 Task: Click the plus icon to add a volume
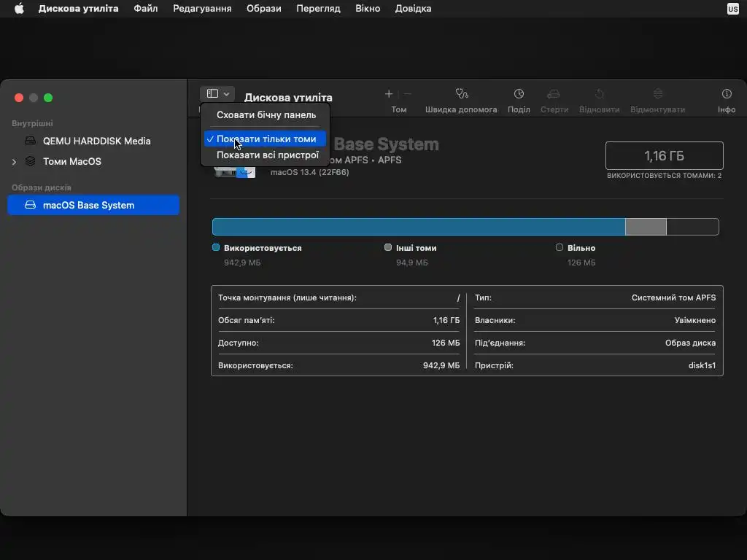click(x=389, y=94)
